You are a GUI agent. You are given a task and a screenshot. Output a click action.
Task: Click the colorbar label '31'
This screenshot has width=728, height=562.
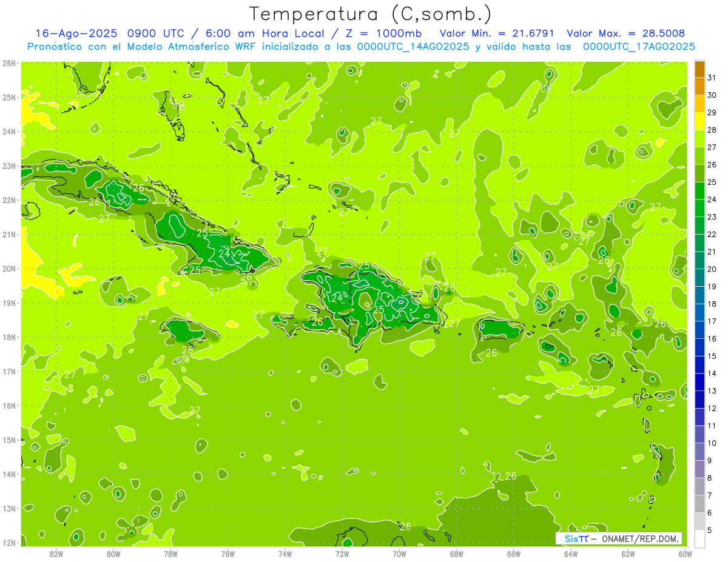coord(712,77)
